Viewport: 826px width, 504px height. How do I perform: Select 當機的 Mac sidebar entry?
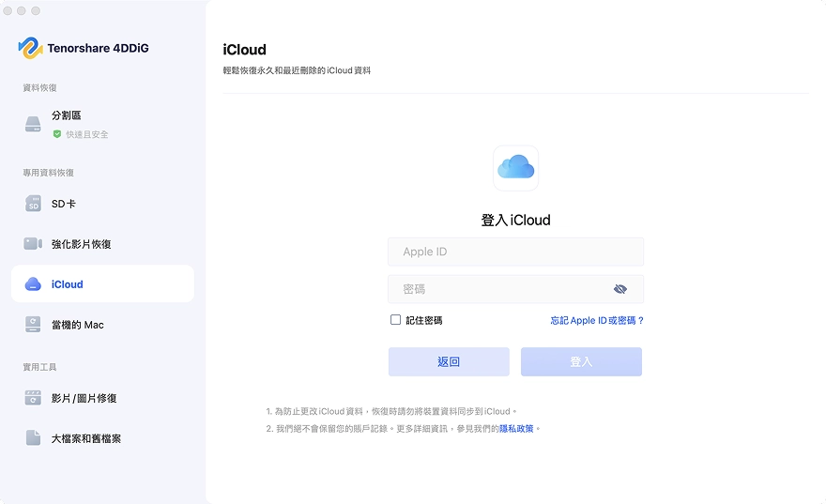(x=102, y=325)
